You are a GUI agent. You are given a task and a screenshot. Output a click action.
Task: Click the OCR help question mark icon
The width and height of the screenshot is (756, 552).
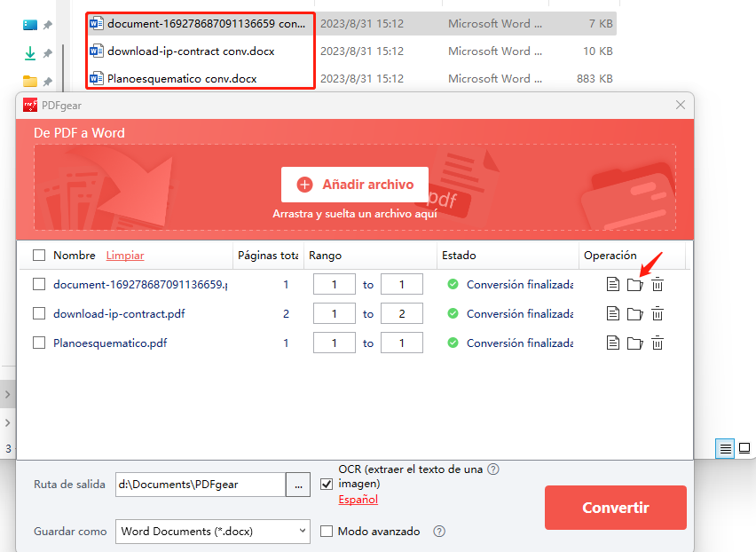tap(493, 469)
